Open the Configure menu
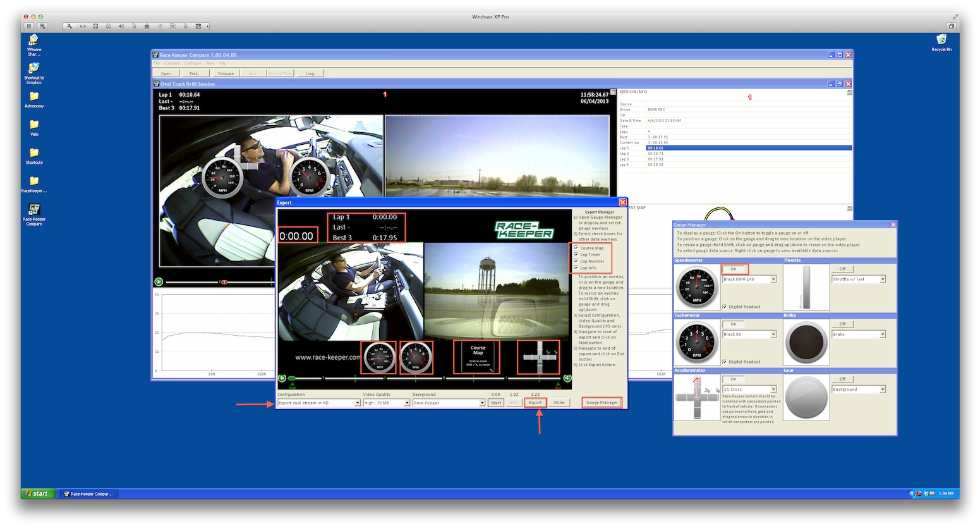 coord(193,63)
